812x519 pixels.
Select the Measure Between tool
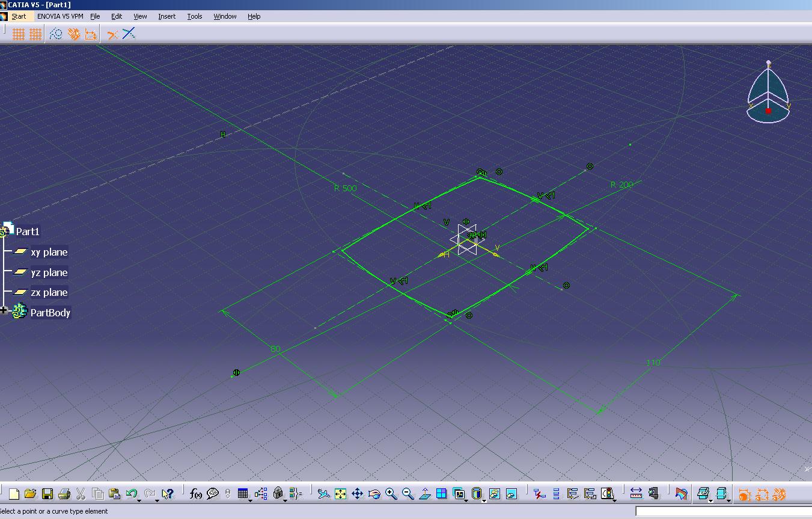[636, 494]
